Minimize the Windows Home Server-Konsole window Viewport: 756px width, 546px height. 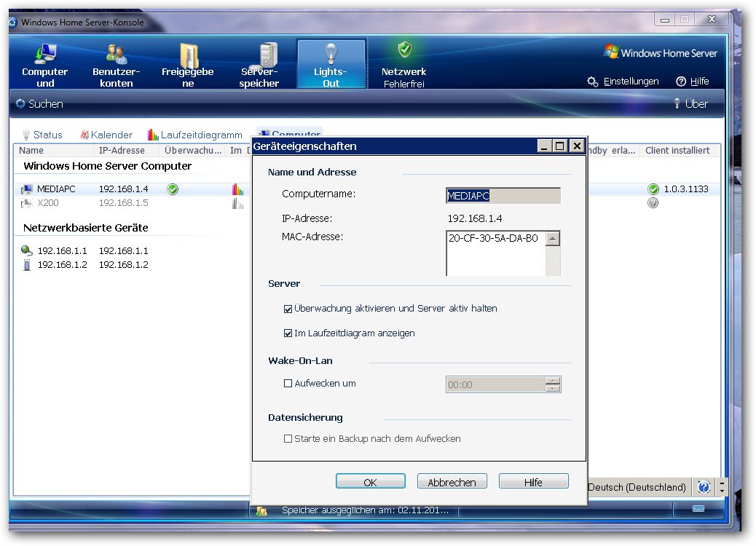point(666,20)
